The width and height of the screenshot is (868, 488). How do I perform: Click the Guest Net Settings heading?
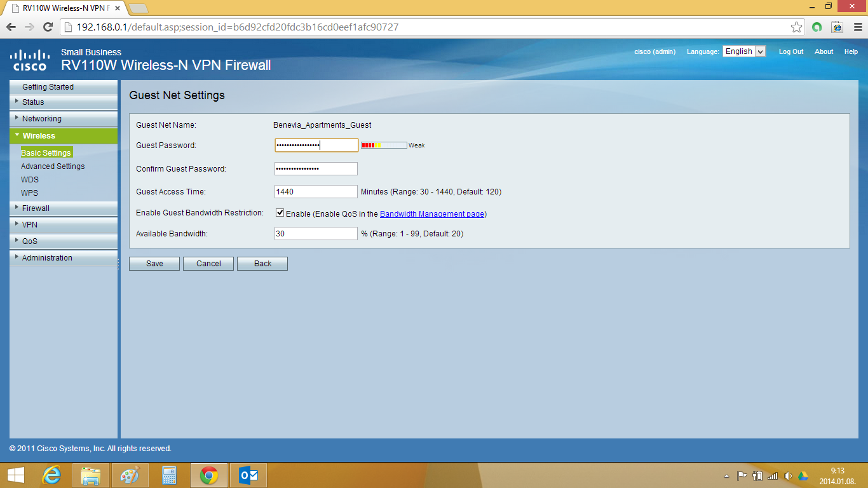(x=177, y=95)
